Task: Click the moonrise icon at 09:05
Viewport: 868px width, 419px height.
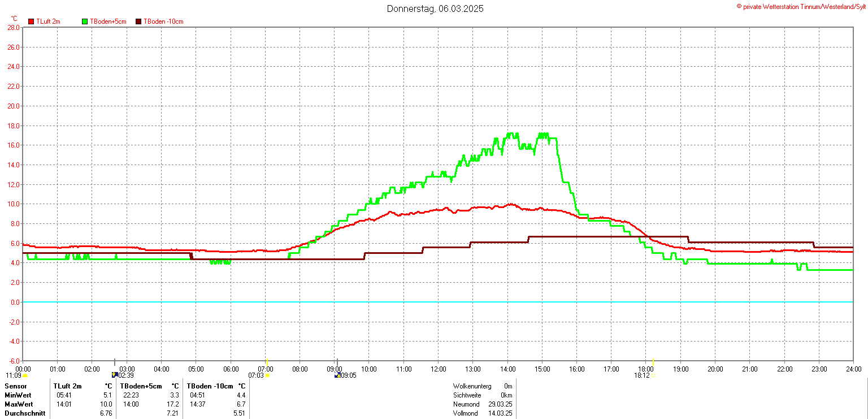Action: pyautogui.click(x=337, y=374)
